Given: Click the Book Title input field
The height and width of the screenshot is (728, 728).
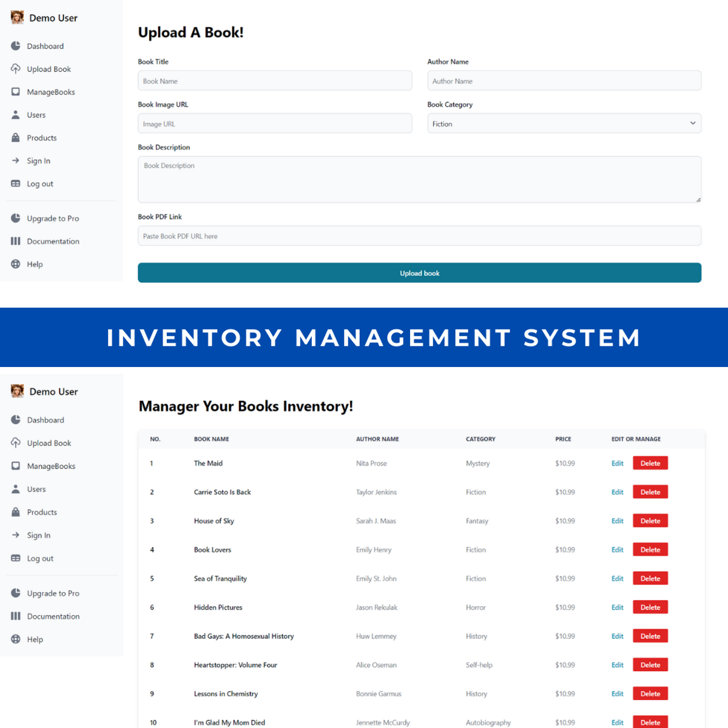Looking at the screenshot, I should point(275,80).
